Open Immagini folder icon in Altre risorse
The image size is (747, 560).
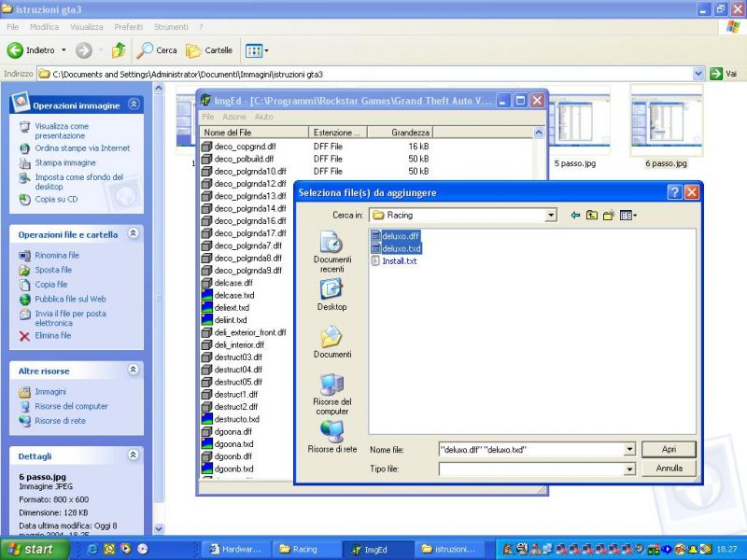coord(24,392)
